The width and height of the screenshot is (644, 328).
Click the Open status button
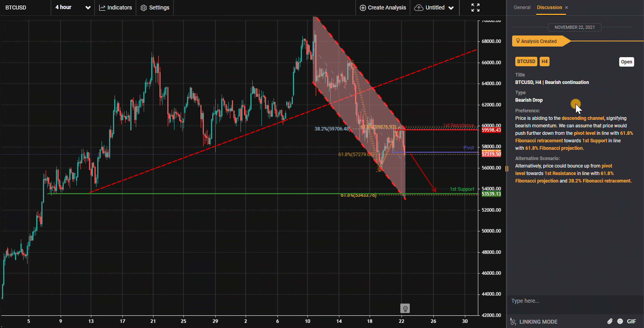(x=626, y=62)
